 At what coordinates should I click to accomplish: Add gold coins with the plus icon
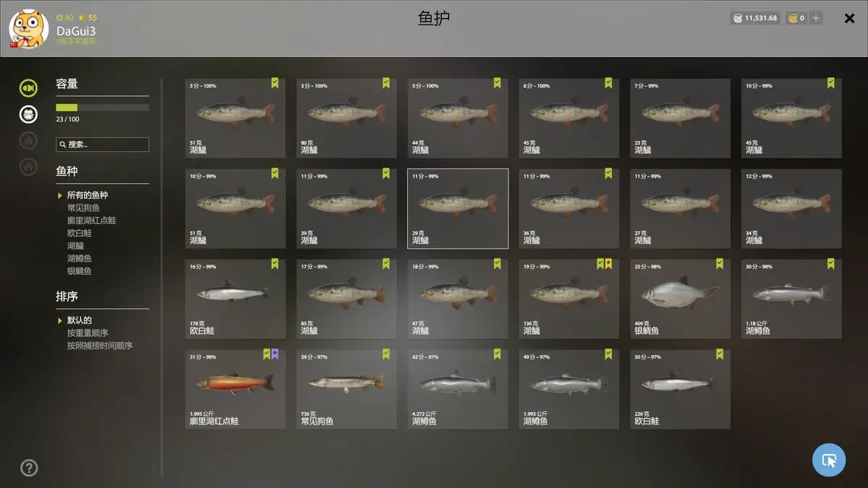point(816,18)
